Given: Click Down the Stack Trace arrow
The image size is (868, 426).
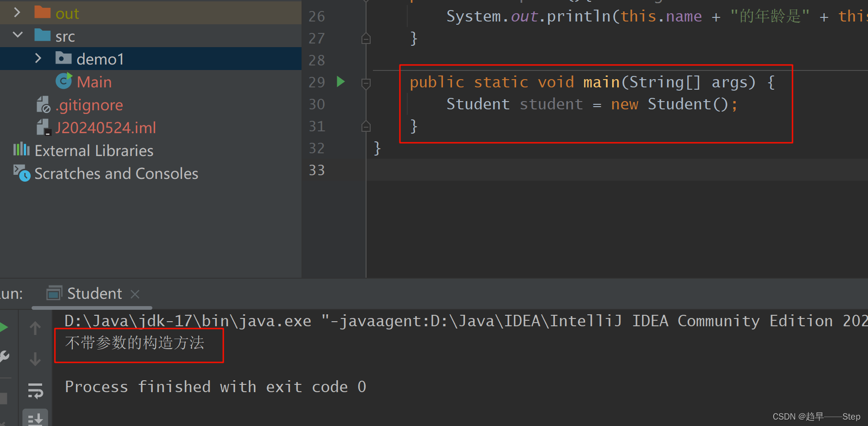Looking at the screenshot, I should pyautogui.click(x=35, y=359).
